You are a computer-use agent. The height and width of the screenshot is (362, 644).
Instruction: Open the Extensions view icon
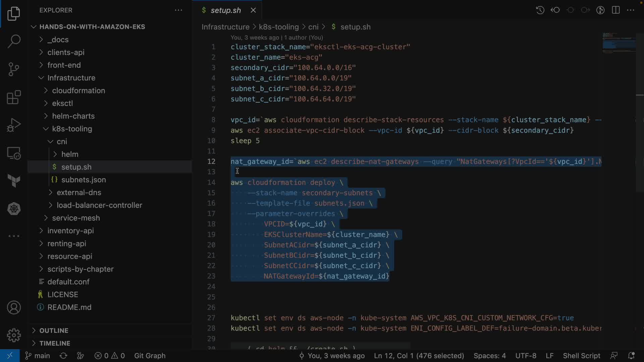point(14,98)
